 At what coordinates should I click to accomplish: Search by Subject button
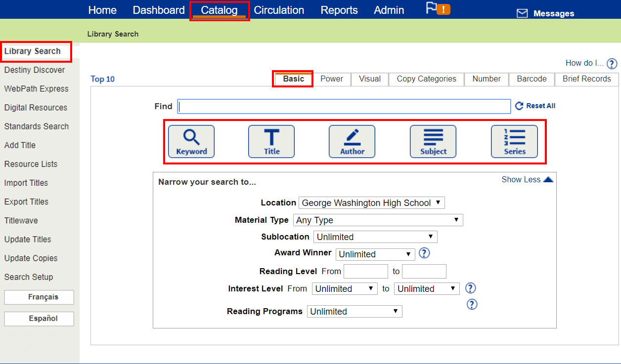click(433, 141)
